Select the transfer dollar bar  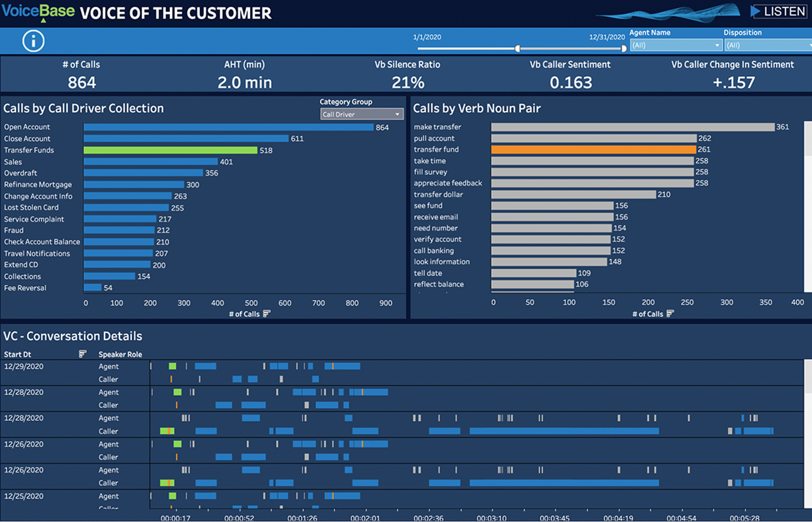click(574, 195)
